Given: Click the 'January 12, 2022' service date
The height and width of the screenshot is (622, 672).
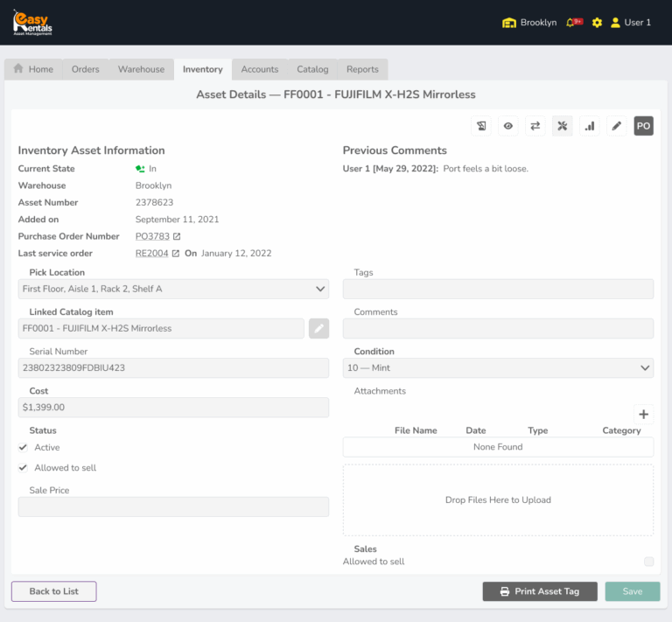Looking at the screenshot, I should tap(236, 253).
